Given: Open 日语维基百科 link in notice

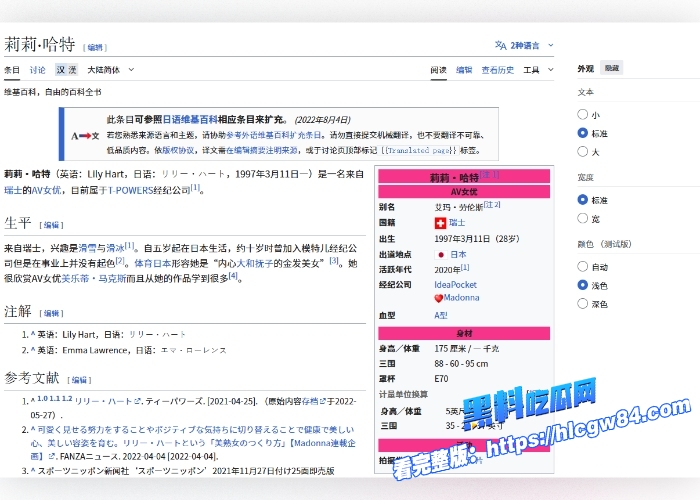Looking at the screenshot, I should pyautogui.click(x=190, y=120).
